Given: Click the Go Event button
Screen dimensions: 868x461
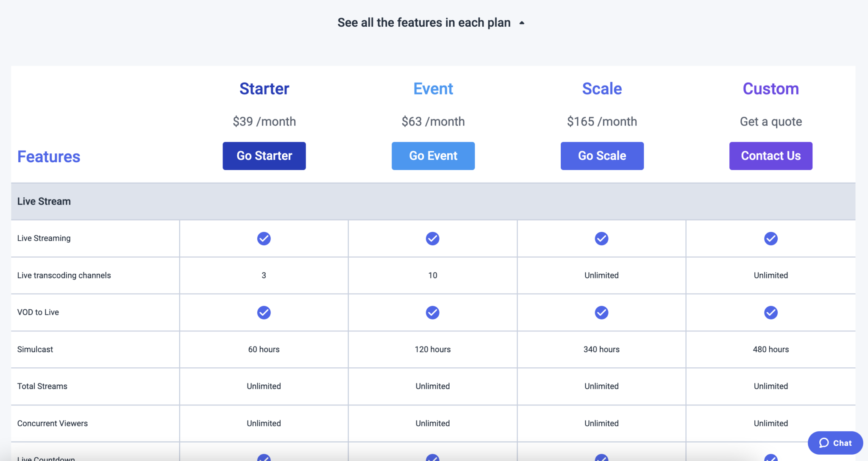Looking at the screenshot, I should tap(433, 156).
